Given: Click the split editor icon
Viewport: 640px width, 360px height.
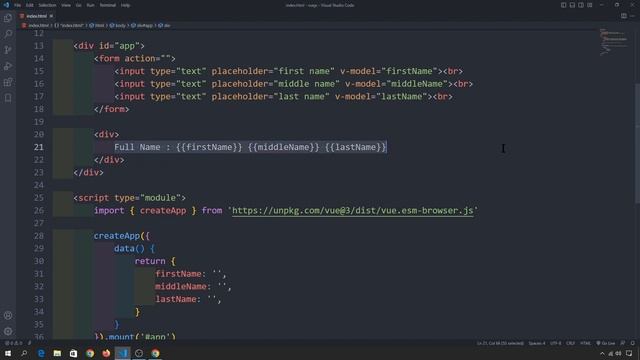Looking at the screenshot, I should tap(624, 16).
